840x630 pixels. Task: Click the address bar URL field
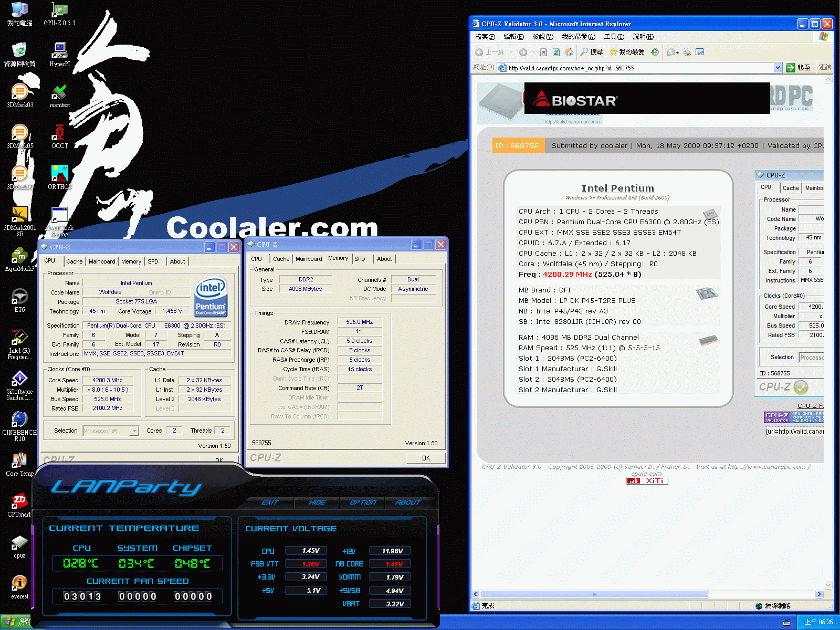(640, 68)
